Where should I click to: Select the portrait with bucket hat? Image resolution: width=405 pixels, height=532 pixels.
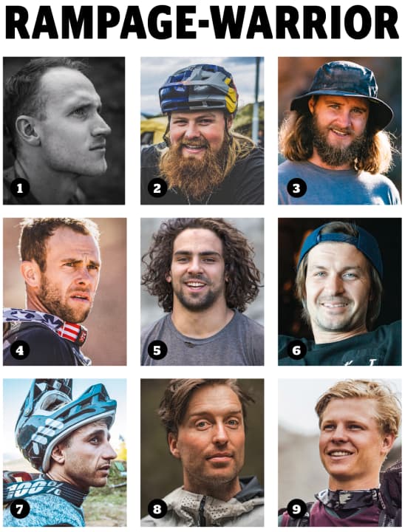339,131
